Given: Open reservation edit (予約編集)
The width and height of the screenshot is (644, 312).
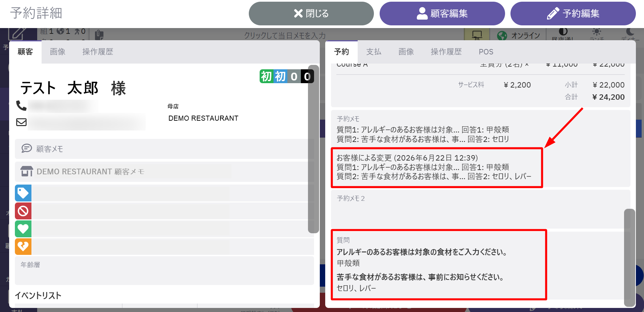Looking at the screenshot, I should pos(573,14).
